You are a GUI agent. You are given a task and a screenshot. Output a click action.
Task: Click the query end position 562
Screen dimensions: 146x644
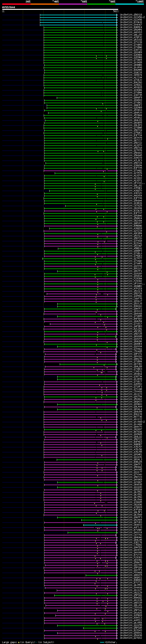point(115,11)
